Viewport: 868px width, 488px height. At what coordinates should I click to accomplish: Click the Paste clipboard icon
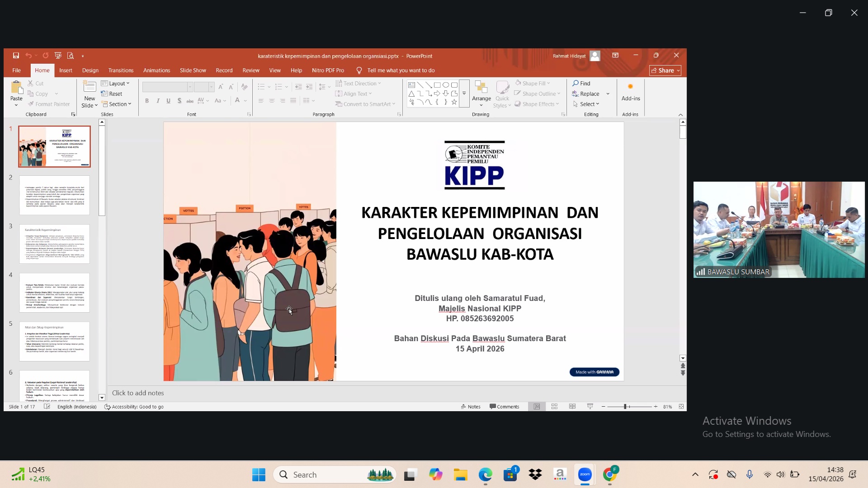pos(16,88)
